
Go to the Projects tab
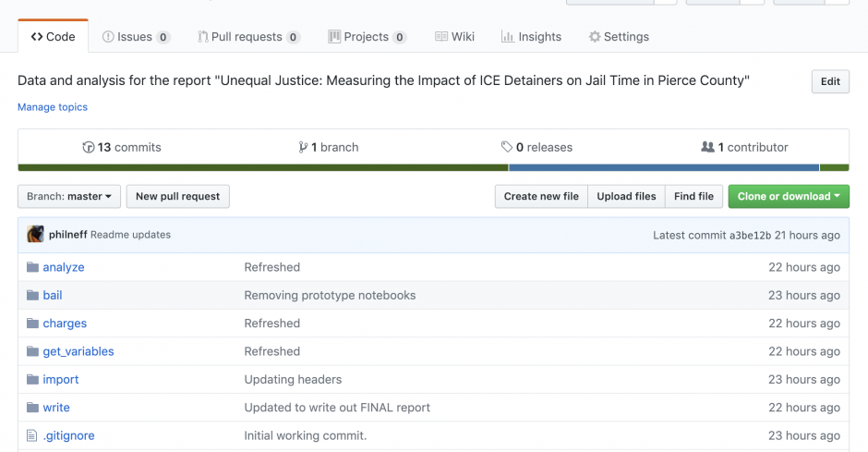click(x=368, y=37)
